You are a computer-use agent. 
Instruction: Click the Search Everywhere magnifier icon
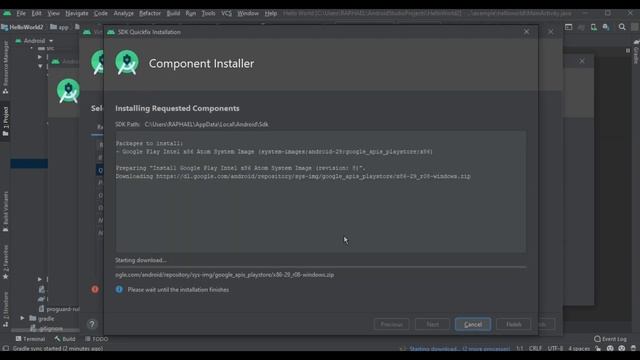[622, 27]
